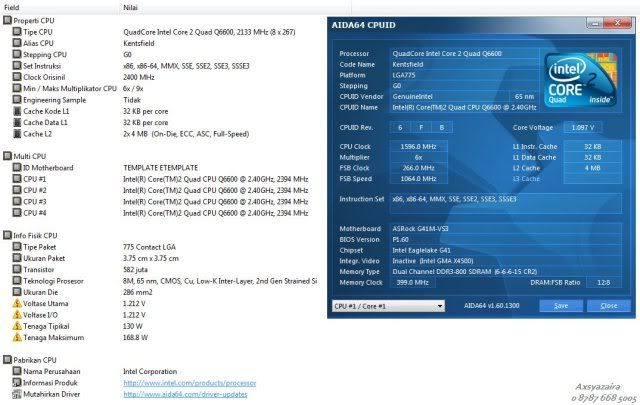Click the Chipset value Intel Eaglelake G41

506,250
